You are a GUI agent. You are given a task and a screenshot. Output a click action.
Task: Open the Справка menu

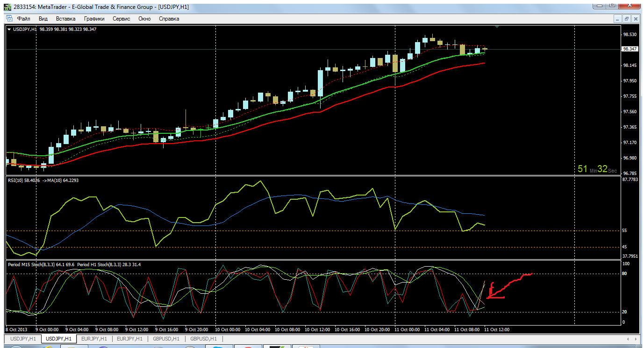click(169, 19)
